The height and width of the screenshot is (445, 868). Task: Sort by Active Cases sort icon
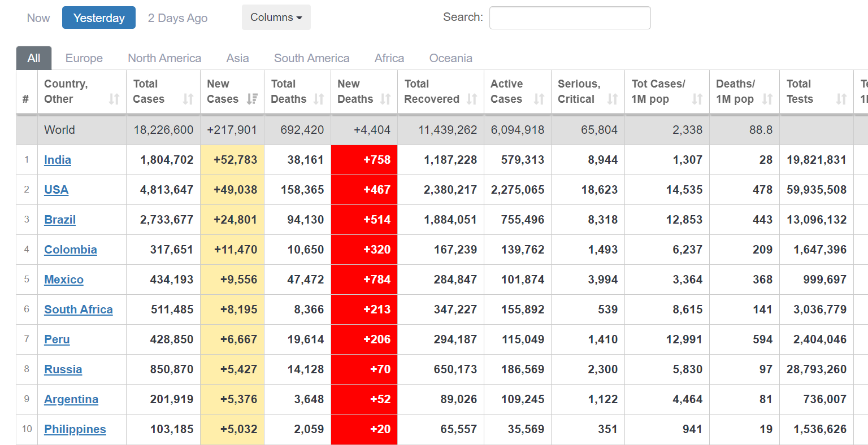(x=539, y=99)
